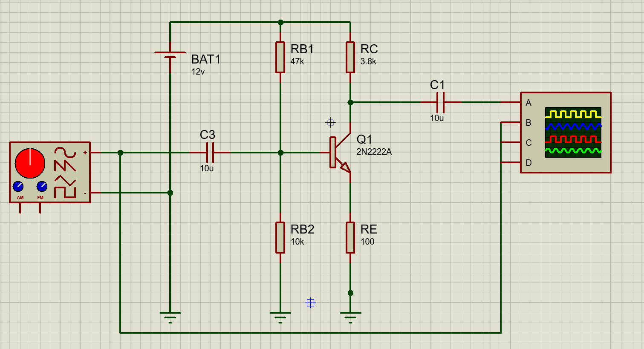
Task: Click the ground symbol below the battery
Action: pos(170,316)
